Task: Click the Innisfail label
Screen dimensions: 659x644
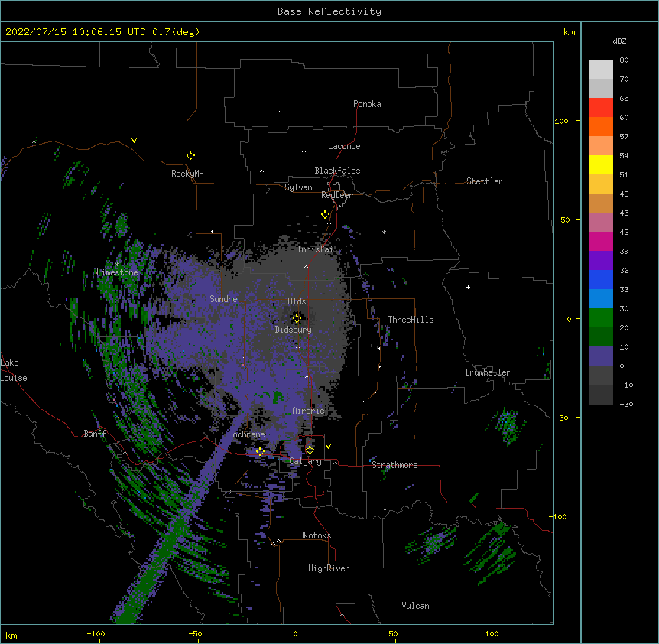Action: [317, 249]
